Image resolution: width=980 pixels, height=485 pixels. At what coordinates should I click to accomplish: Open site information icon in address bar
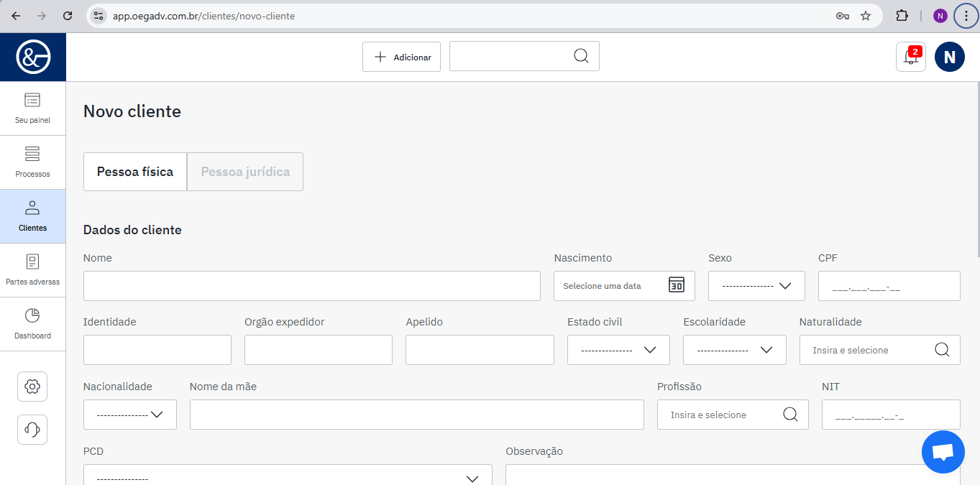[99, 16]
